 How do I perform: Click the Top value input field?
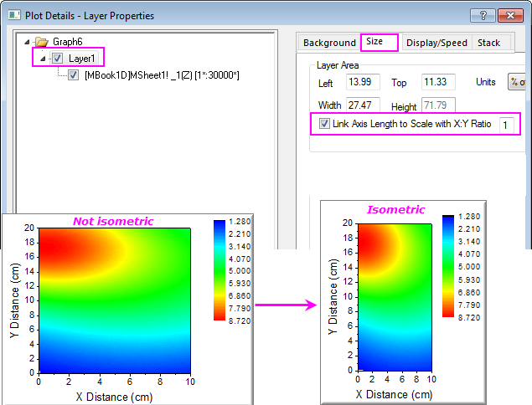pos(438,82)
